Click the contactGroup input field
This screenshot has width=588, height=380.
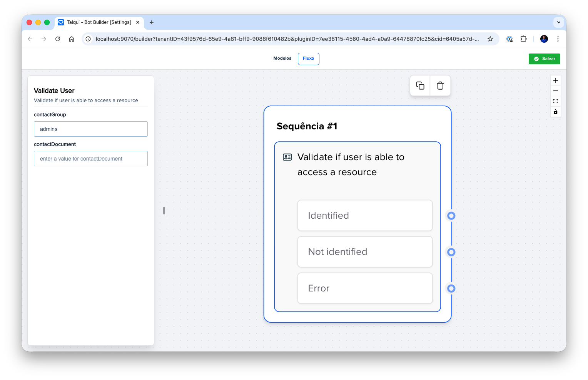[x=91, y=129]
